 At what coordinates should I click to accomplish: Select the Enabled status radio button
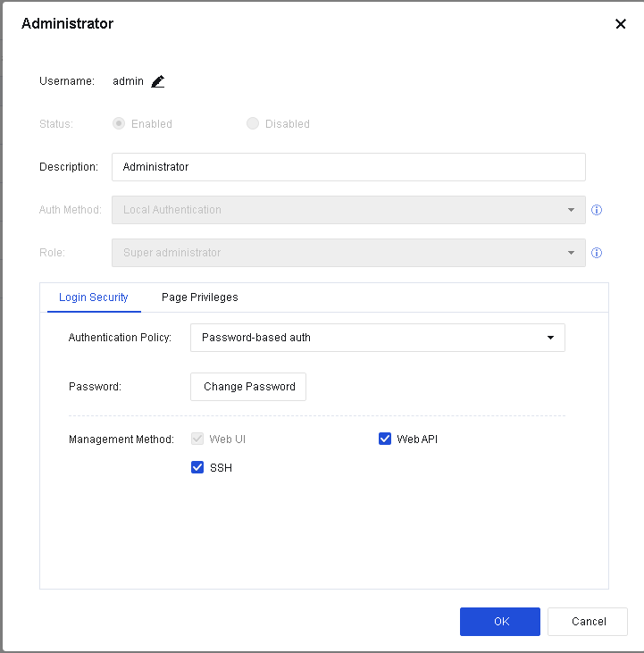point(119,124)
